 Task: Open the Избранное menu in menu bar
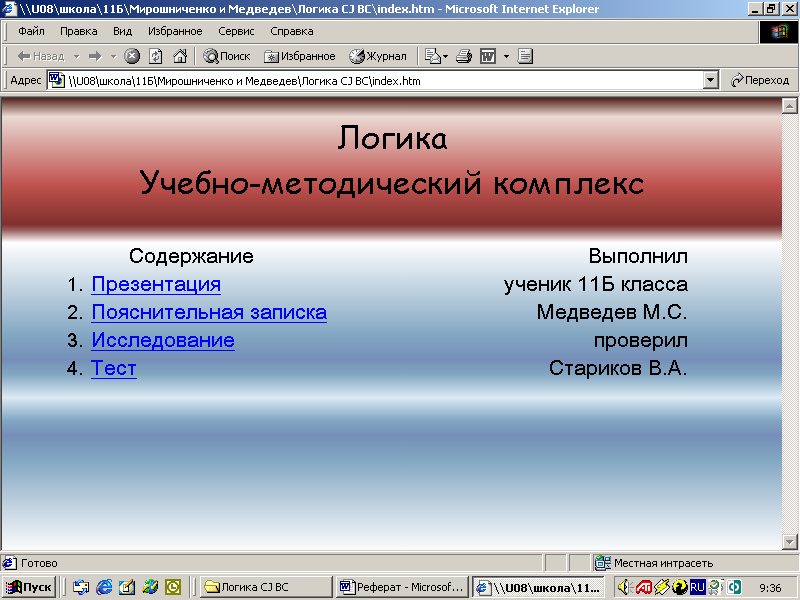point(175,32)
